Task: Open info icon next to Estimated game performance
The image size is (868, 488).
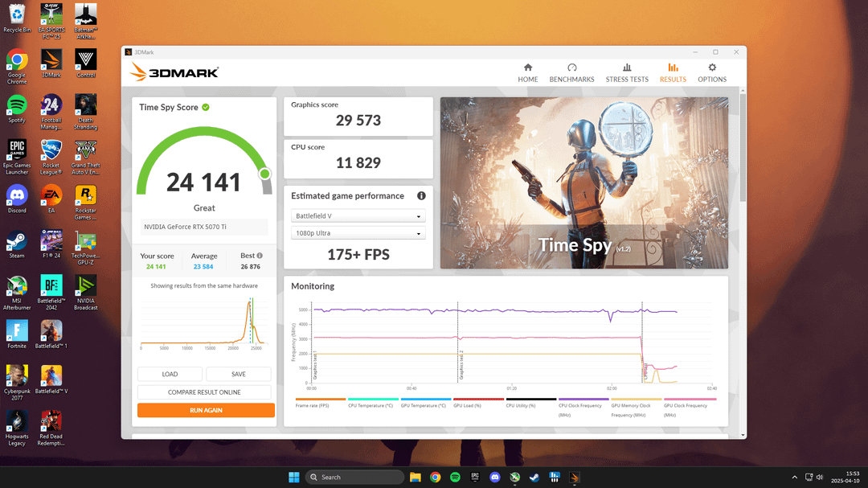Action: (x=421, y=196)
